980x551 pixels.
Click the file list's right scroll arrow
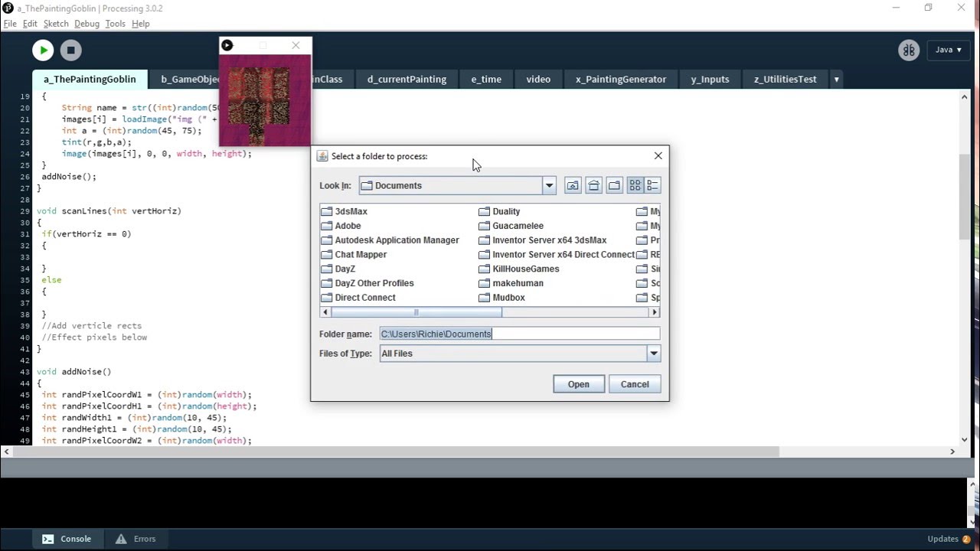pos(655,312)
